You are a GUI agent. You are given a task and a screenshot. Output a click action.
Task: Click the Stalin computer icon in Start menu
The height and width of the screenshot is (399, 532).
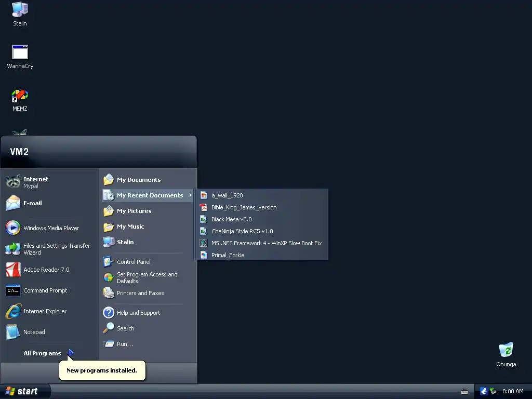pos(109,242)
